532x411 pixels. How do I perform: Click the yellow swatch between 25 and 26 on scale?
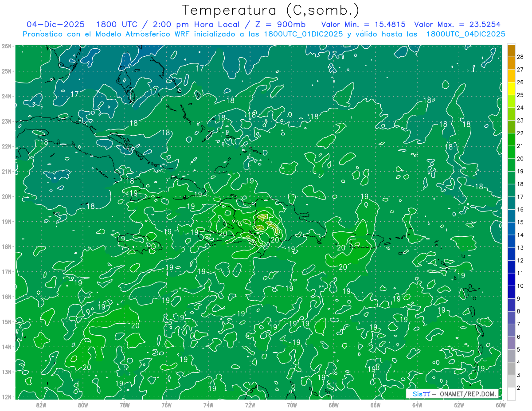(511, 89)
